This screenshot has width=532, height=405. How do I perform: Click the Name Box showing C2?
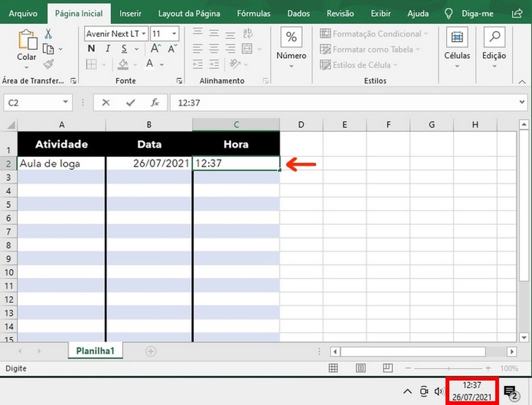click(34, 103)
